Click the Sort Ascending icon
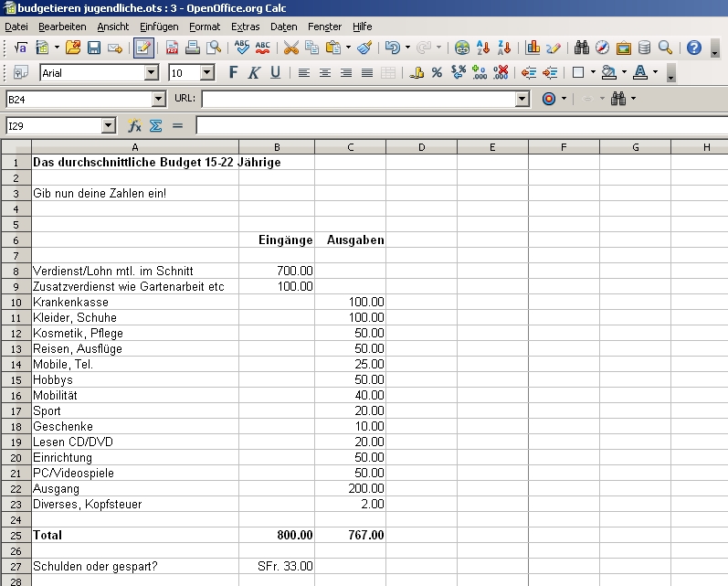The image size is (728, 586). coord(483,48)
